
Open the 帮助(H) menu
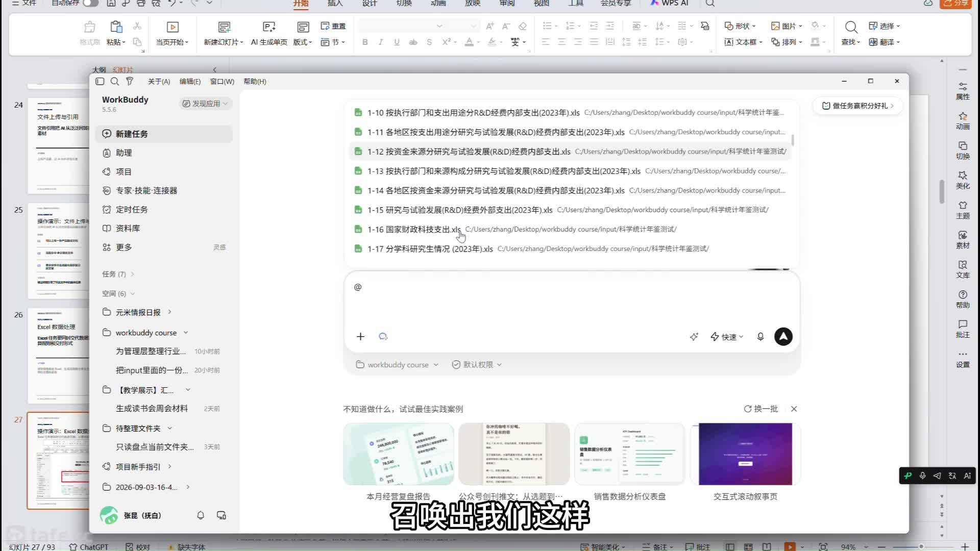click(x=255, y=82)
